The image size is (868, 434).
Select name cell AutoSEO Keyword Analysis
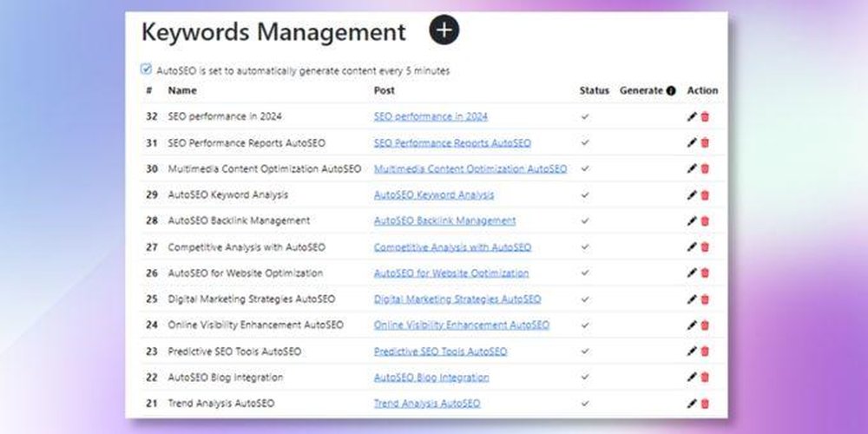tap(228, 194)
